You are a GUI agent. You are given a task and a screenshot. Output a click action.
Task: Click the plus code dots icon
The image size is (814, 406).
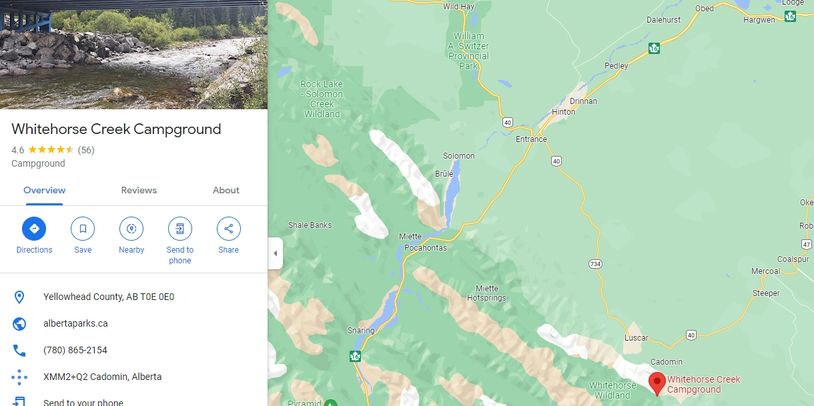coord(19,377)
